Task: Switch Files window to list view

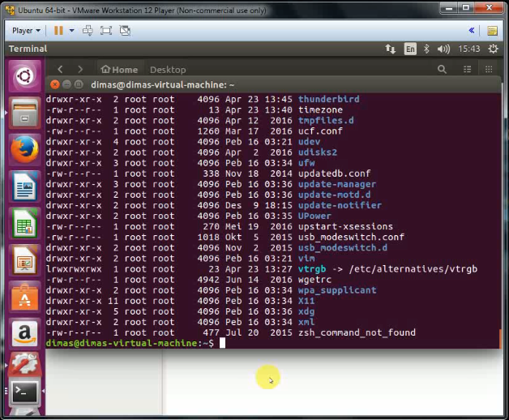Action: 467,69
